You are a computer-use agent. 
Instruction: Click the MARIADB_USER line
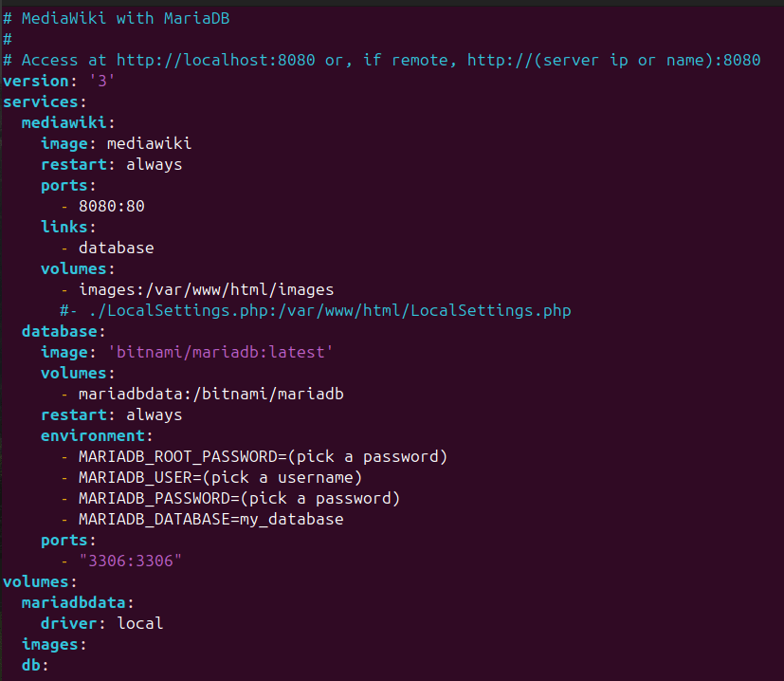coord(220,477)
